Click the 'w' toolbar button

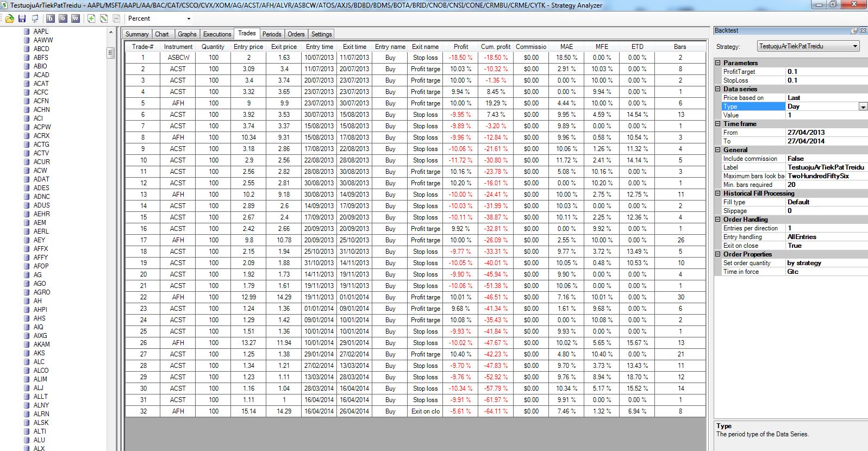point(76,18)
